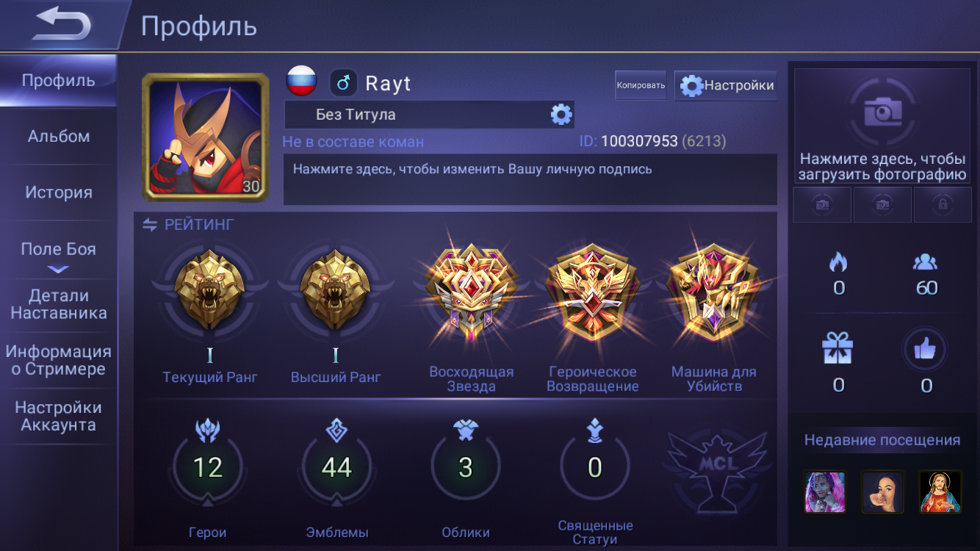This screenshot has height=551, width=980.
Task: Open the Jesus avatar in recent visitors
Action: pos(940,491)
